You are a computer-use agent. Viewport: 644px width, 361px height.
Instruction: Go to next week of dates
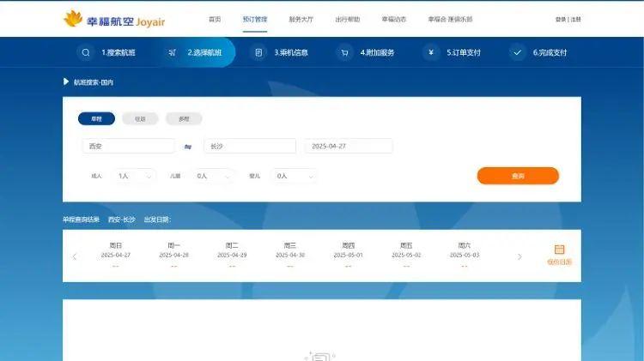519,256
